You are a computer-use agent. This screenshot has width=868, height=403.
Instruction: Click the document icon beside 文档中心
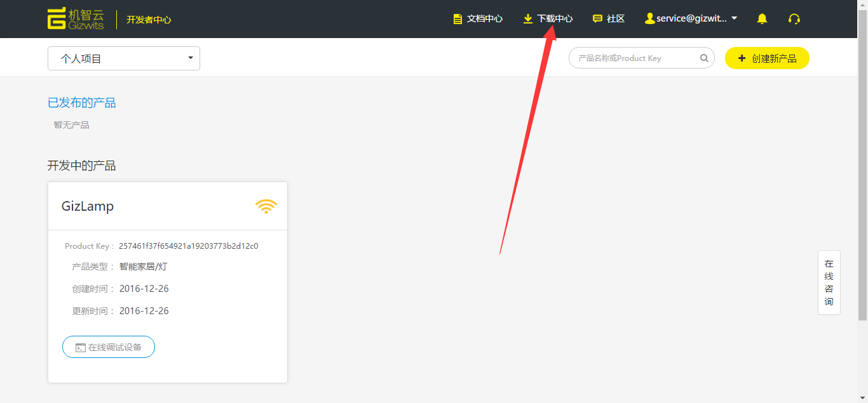[x=458, y=19]
